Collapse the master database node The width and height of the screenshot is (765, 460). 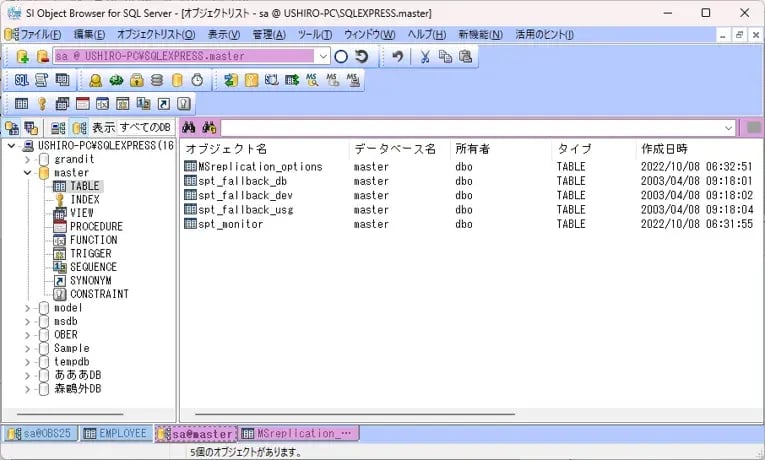coord(27,173)
